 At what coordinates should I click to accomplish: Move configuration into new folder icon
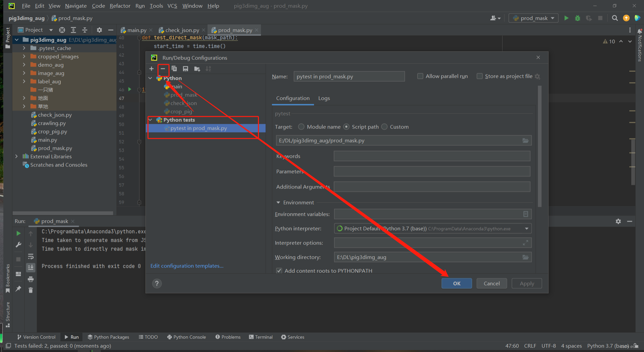click(197, 69)
